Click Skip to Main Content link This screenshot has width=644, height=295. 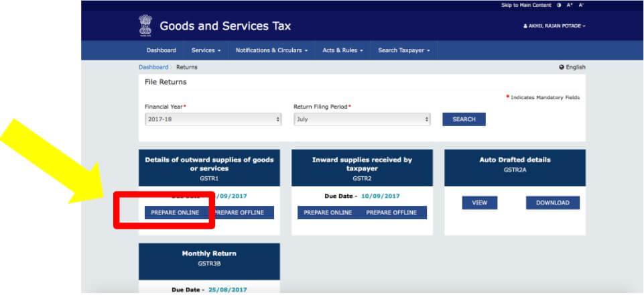pos(526,5)
